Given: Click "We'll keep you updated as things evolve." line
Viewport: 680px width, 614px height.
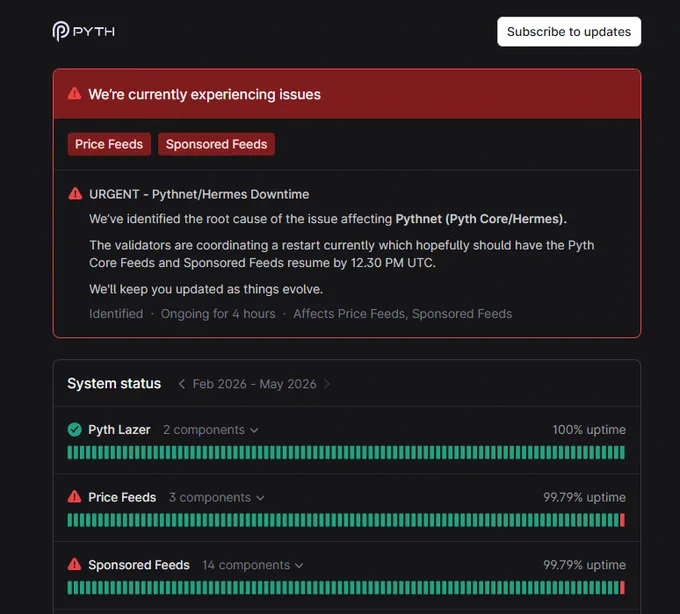Looking at the screenshot, I should [206, 289].
